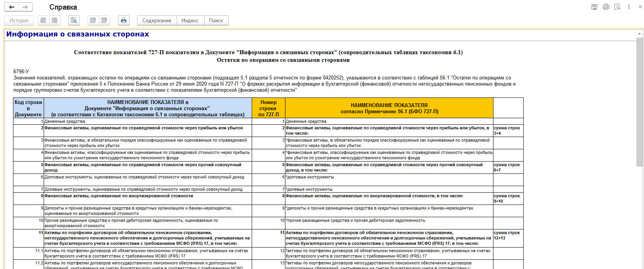Click the previous section toolbar icon

[93, 20]
